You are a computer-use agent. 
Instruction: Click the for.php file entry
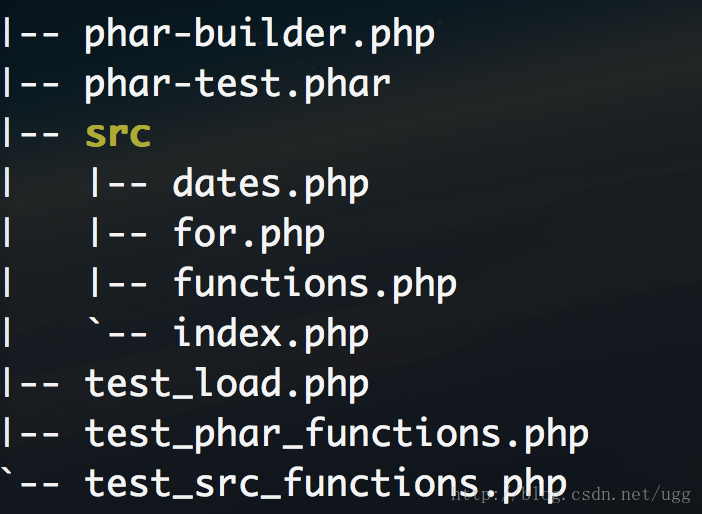point(248,234)
